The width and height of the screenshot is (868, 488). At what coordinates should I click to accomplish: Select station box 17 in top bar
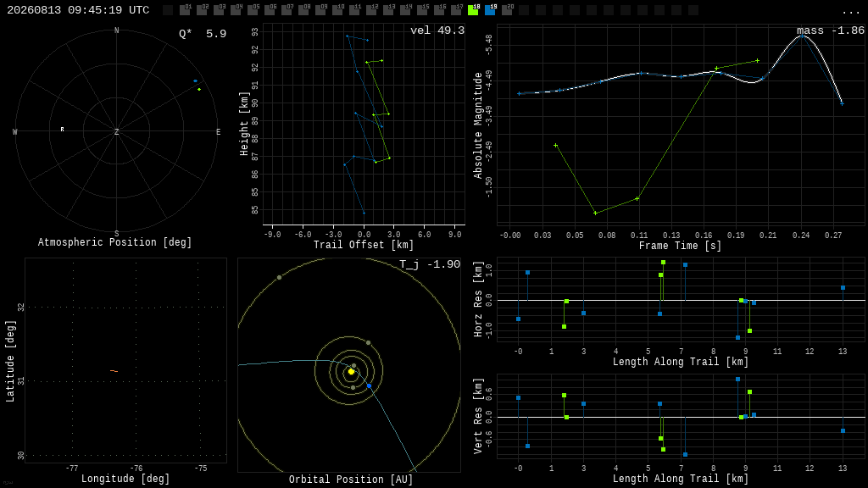pos(456,10)
